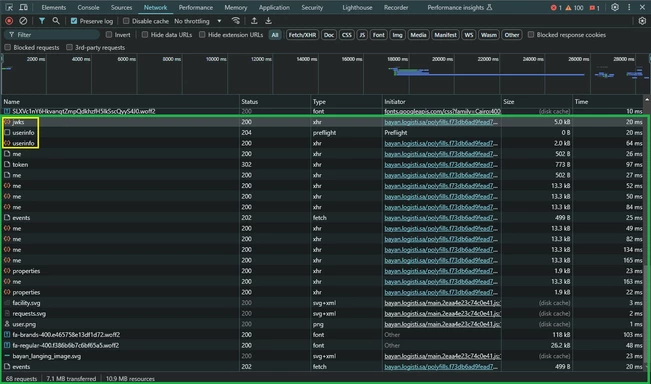The width and height of the screenshot is (651, 384).
Task: Clear the network log
Action: tap(23, 21)
